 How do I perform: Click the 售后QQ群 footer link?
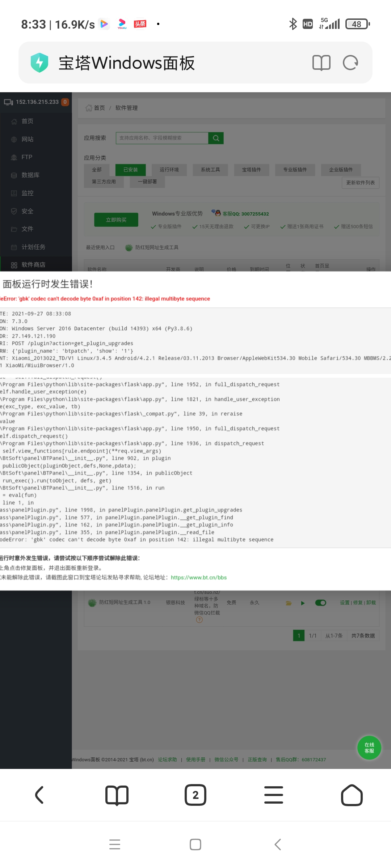click(301, 759)
